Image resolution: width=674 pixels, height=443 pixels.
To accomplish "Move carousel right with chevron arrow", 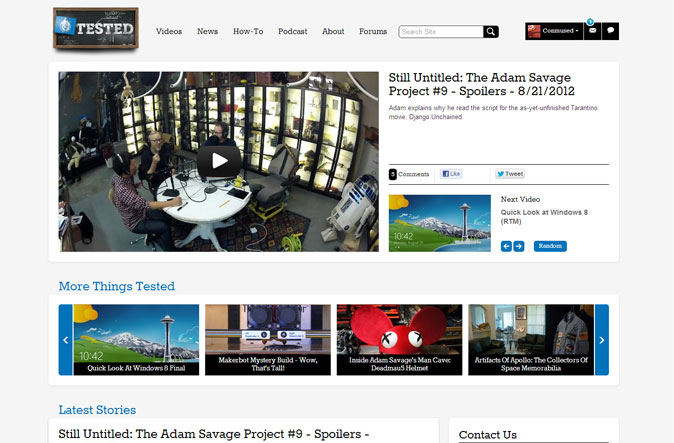I will (602, 340).
